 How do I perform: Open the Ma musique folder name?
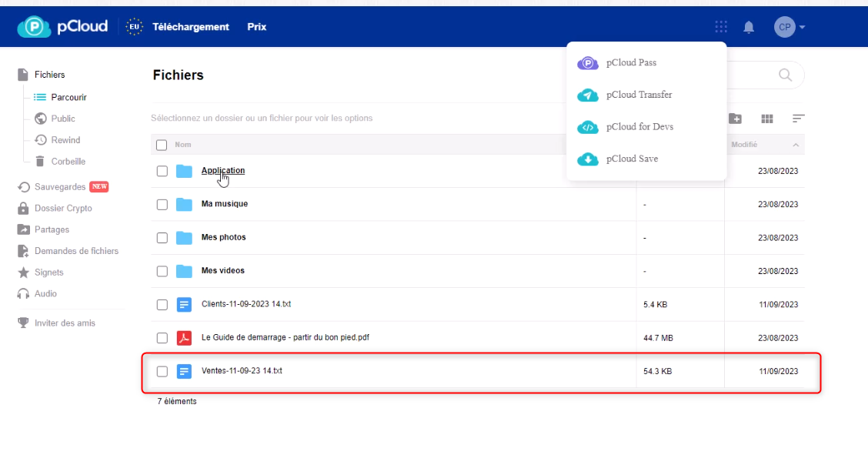224,204
